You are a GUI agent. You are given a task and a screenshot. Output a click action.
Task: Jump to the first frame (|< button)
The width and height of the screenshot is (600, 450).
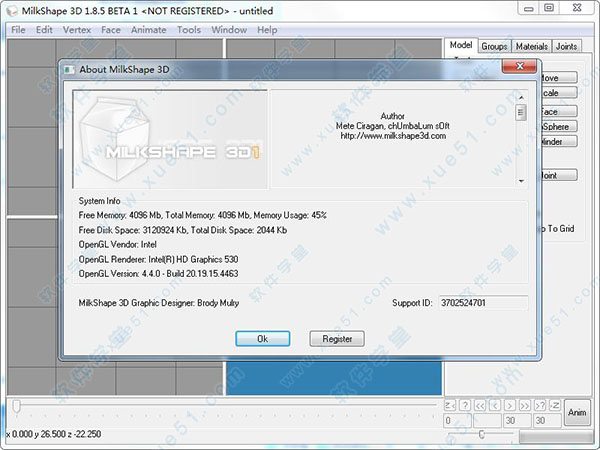click(450, 405)
